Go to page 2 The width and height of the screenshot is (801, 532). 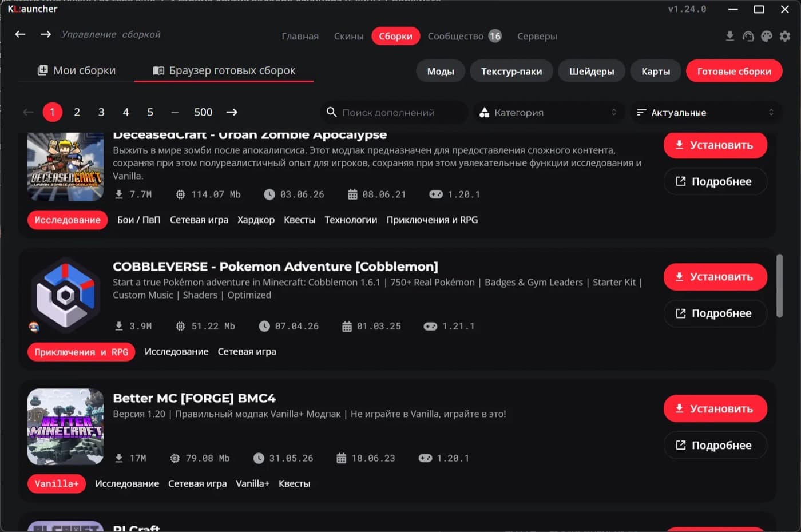pyautogui.click(x=77, y=112)
